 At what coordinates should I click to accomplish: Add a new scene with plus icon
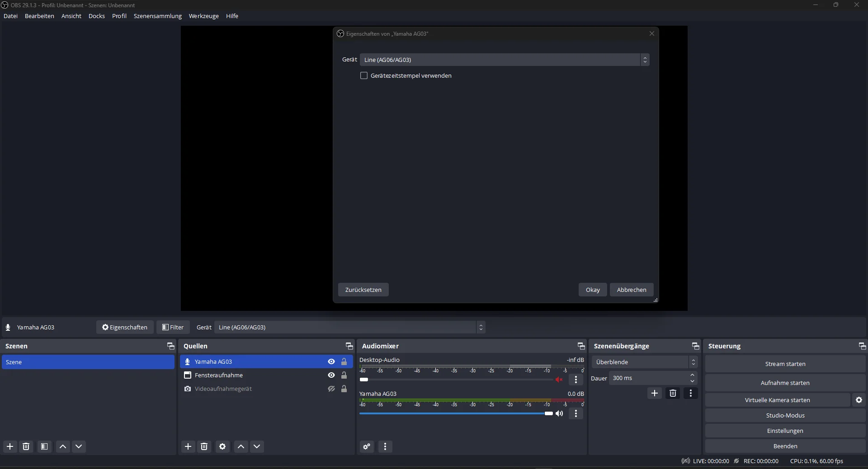10,446
